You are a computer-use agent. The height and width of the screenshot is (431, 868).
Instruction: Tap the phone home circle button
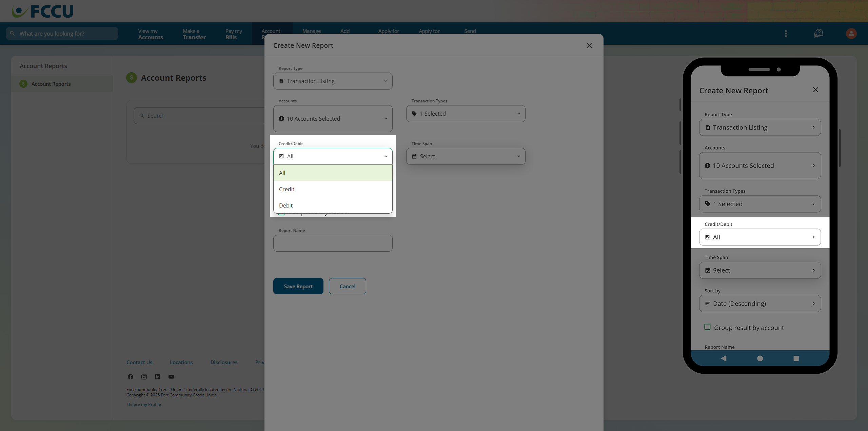tap(760, 358)
